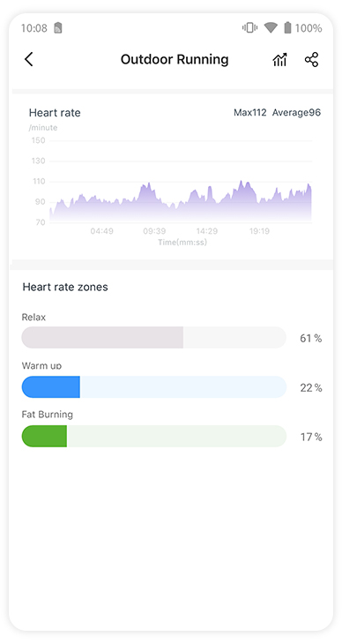Select the Outdoor Running title
The height and width of the screenshot is (644, 342).
[x=175, y=60]
